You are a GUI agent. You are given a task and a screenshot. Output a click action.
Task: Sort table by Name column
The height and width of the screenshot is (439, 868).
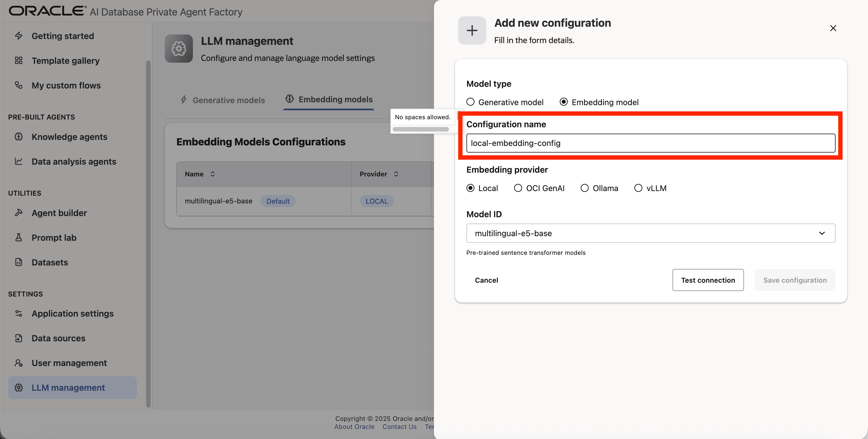click(x=213, y=174)
